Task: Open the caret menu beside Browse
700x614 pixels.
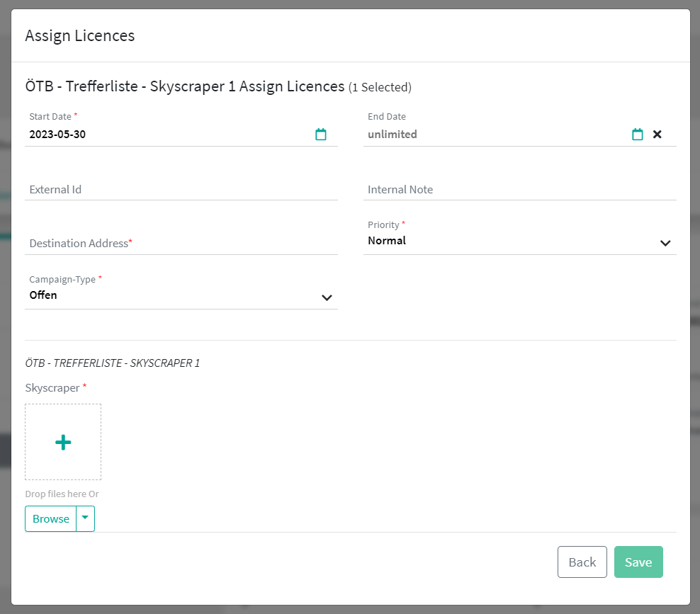Action: pos(85,518)
